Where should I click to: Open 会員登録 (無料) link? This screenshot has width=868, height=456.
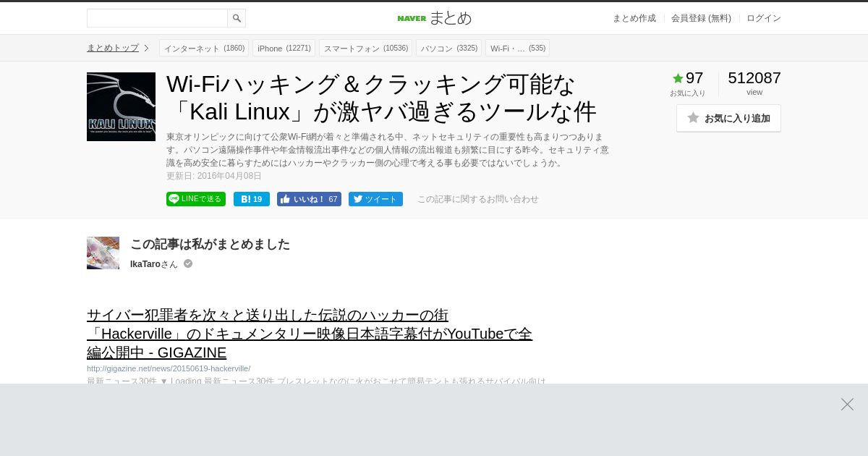click(x=701, y=18)
